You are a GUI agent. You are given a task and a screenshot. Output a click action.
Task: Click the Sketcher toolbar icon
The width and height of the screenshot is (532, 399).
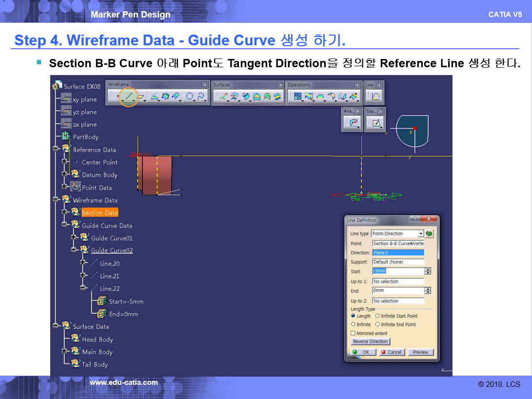(376, 123)
